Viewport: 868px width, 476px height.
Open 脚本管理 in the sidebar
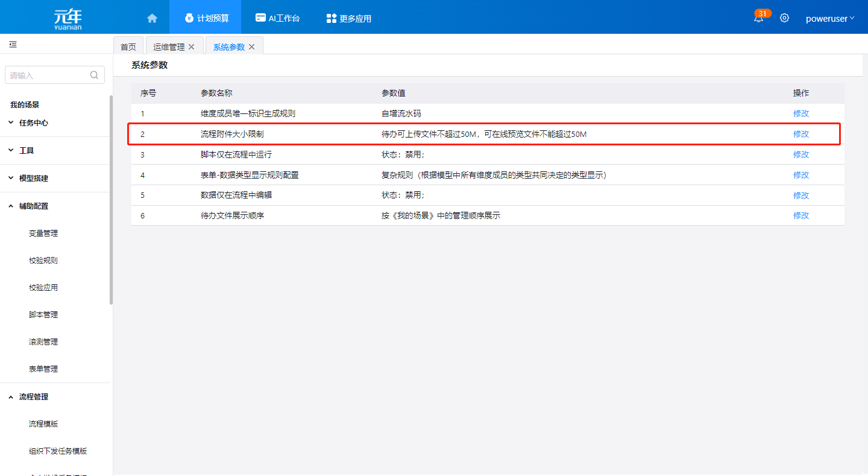43,315
